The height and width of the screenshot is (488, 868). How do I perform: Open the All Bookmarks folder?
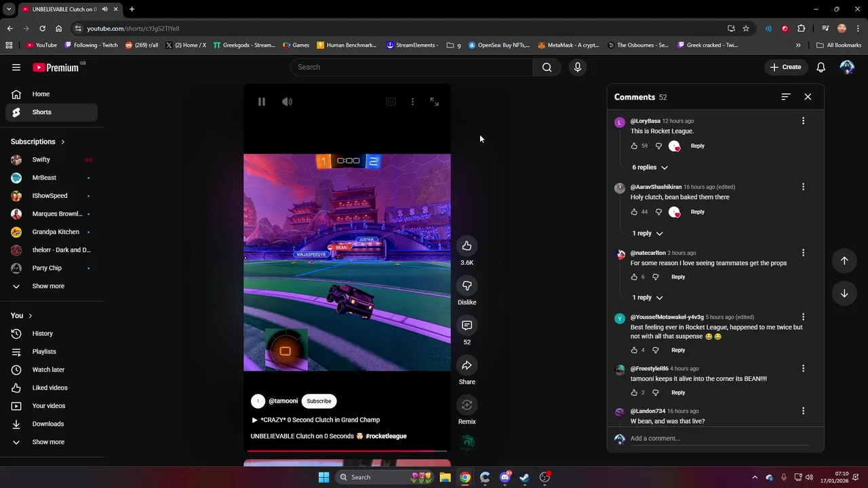(839, 45)
